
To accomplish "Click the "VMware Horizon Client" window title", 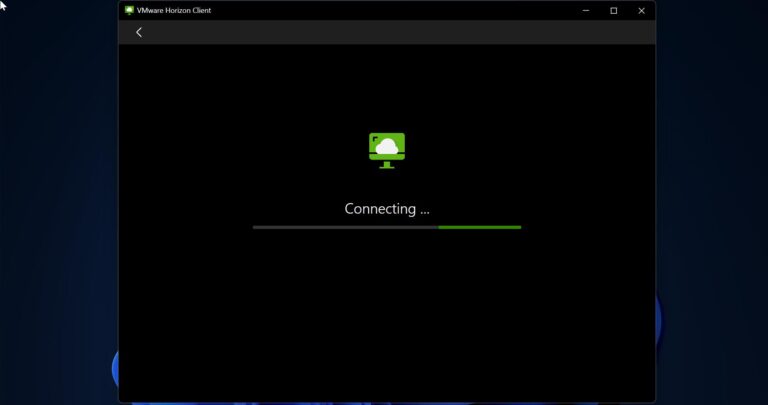I will click(174, 10).
